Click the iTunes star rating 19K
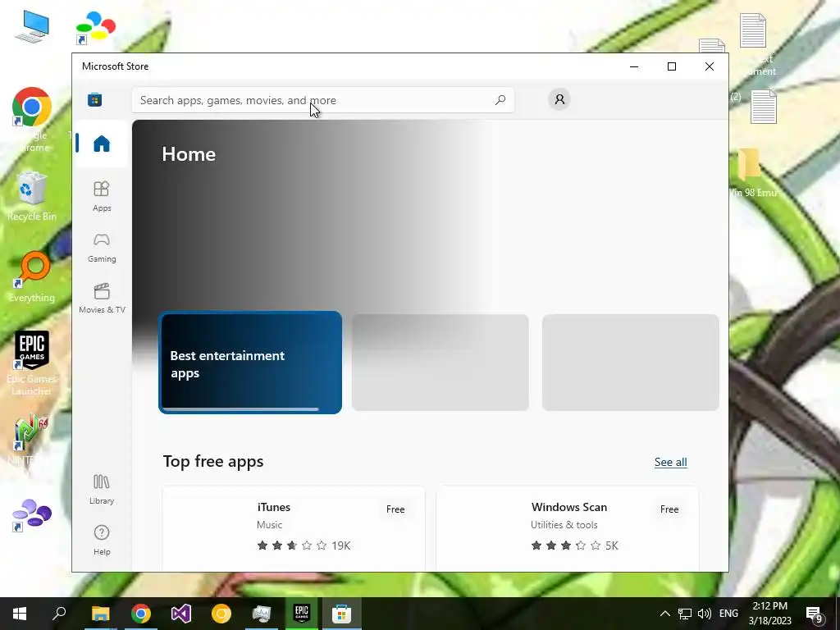840x630 pixels. pyautogui.click(x=304, y=546)
